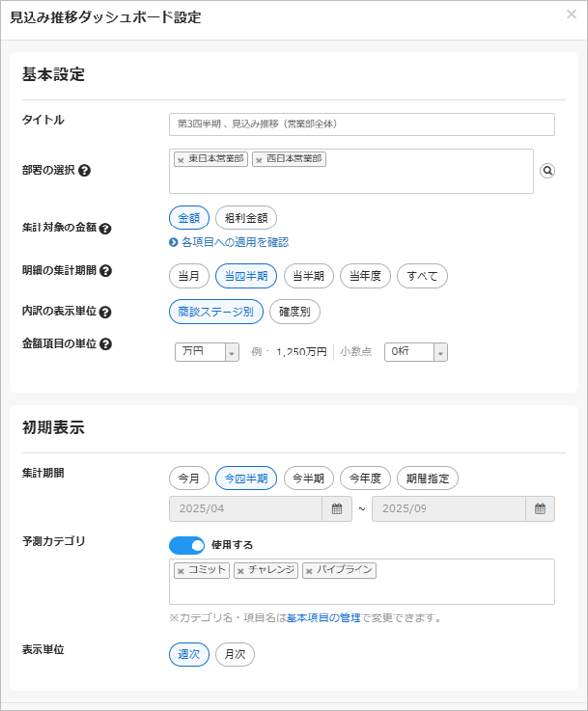Select 粗利金額 as aggregation amount
588x711 pixels.
245,218
